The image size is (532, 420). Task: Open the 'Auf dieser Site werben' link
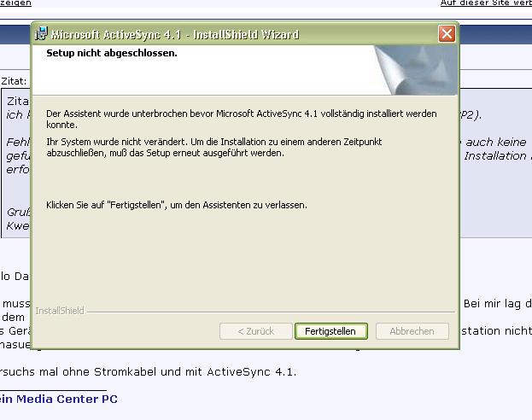(x=485, y=3)
